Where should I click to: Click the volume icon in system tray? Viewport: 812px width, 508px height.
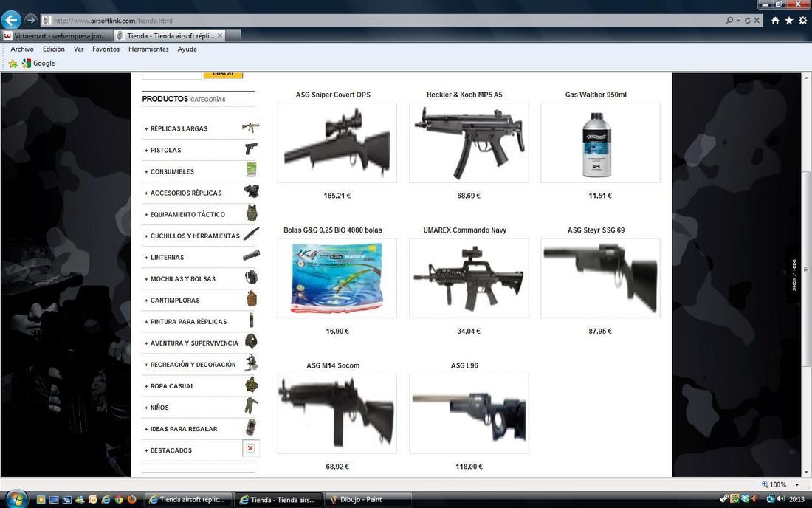(x=781, y=498)
